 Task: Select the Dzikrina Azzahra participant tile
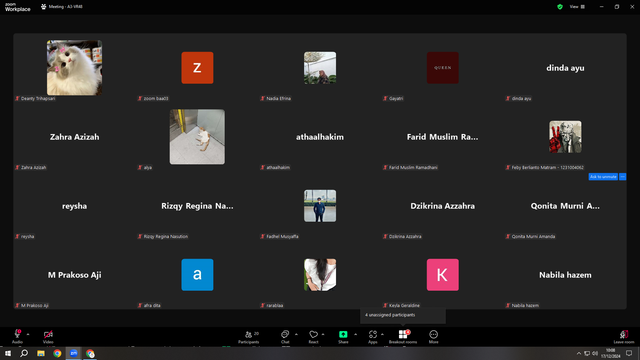tap(442, 206)
